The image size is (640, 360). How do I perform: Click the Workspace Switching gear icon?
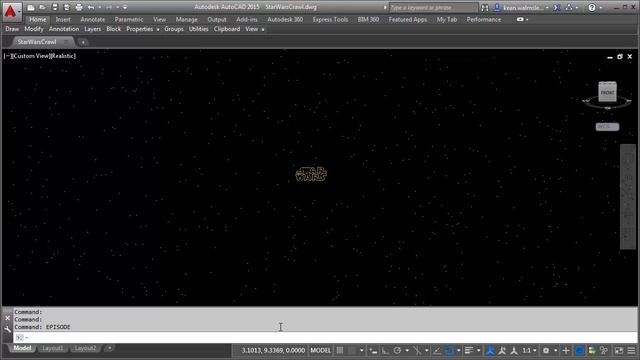tap(546, 350)
